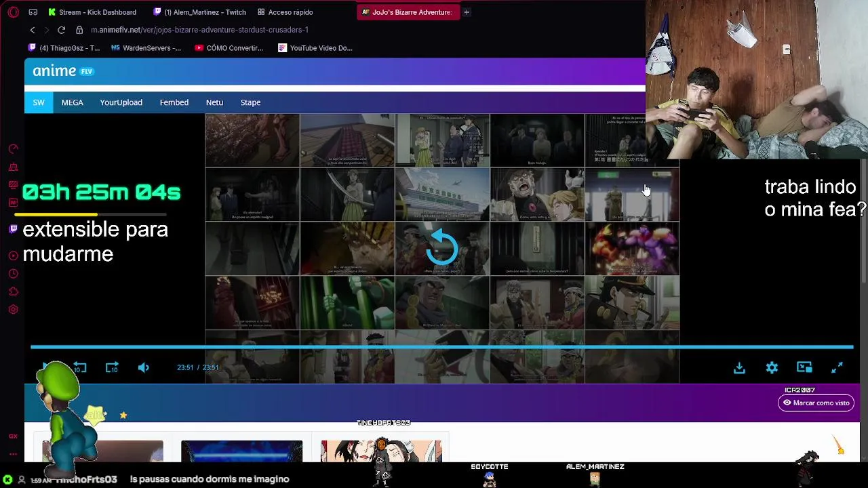Open the sidebar M icon panel
The height and width of the screenshot is (488, 868).
(x=13, y=203)
